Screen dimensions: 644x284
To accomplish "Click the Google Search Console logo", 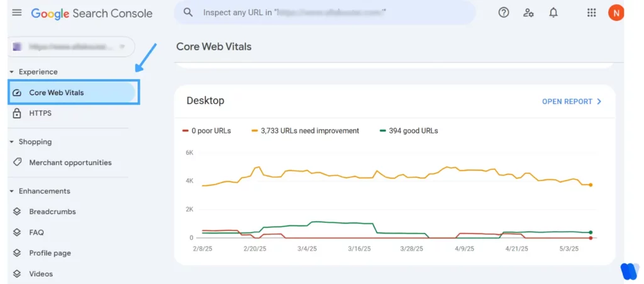I will pyautogui.click(x=92, y=14).
